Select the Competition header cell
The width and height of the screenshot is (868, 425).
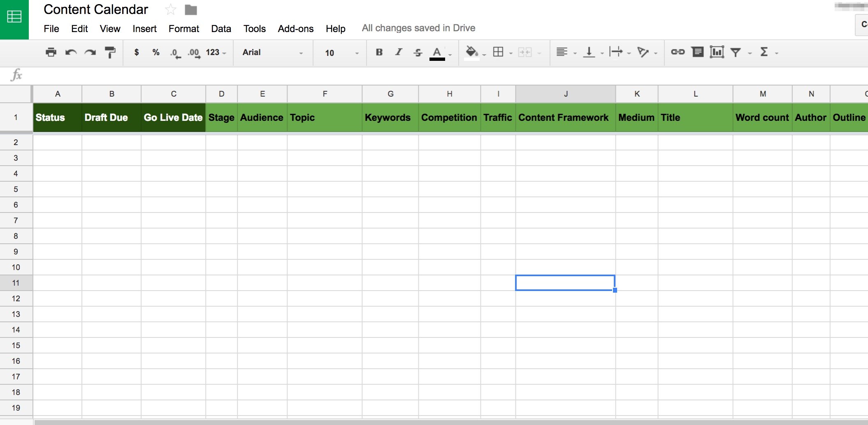click(450, 118)
